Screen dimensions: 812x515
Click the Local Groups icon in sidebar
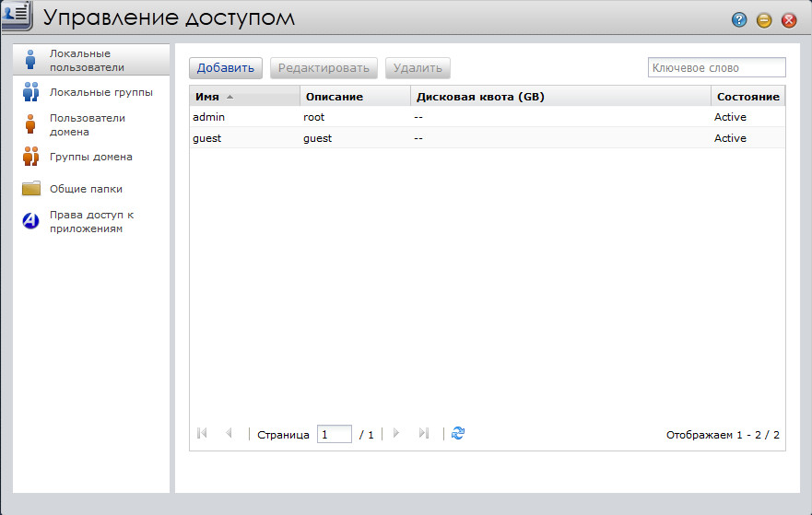[x=30, y=91]
